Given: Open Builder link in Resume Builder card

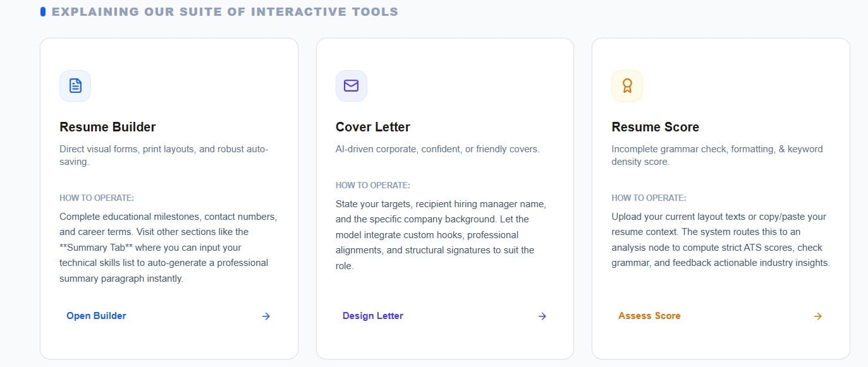Looking at the screenshot, I should click(x=96, y=316).
